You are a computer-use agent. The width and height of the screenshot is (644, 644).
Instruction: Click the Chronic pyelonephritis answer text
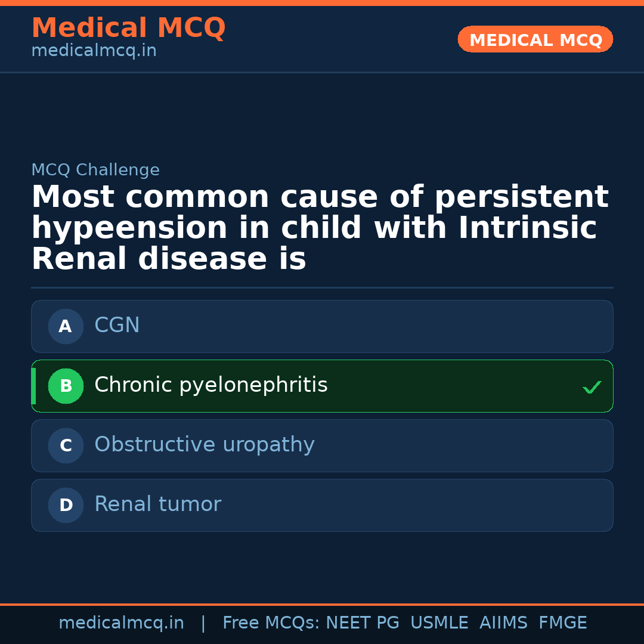point(210,385)
